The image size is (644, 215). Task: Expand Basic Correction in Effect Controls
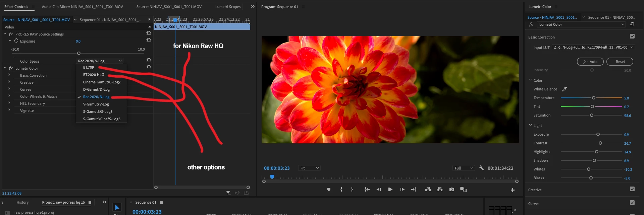tap(9, 75)
